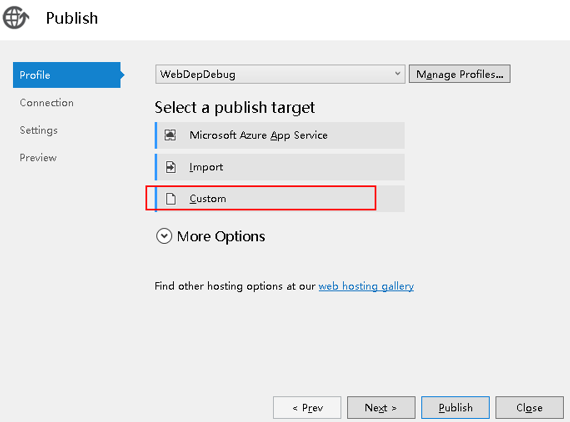
Task: Click the Prev button
Action: click(x=307, y=407)
